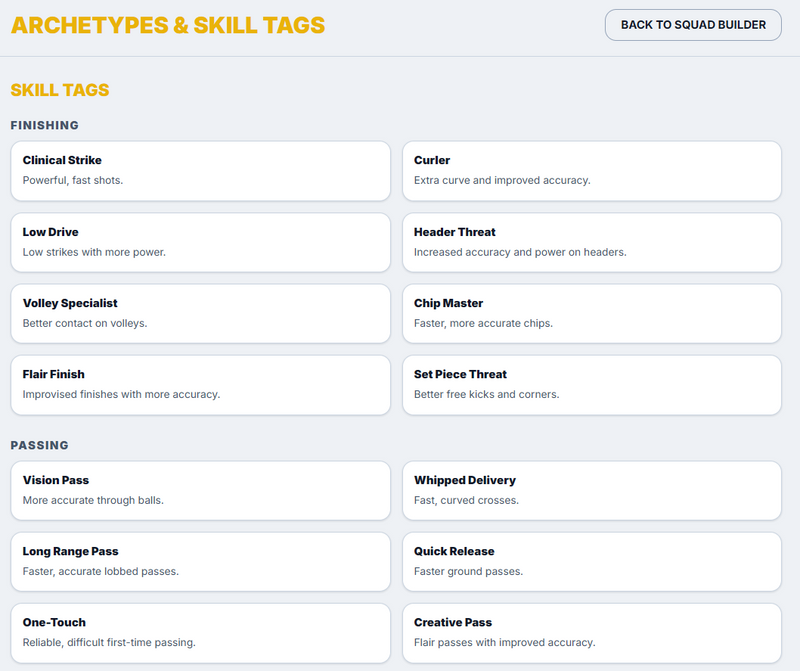Click the 'Finishing' category label
Image resolution: width=800 pixels, height=671 pixels.
[x=44, y=126]
